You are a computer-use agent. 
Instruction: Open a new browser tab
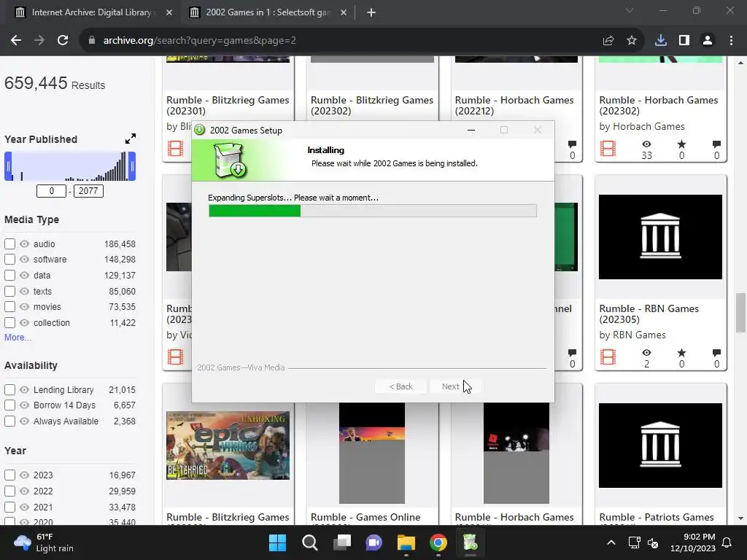371,12
